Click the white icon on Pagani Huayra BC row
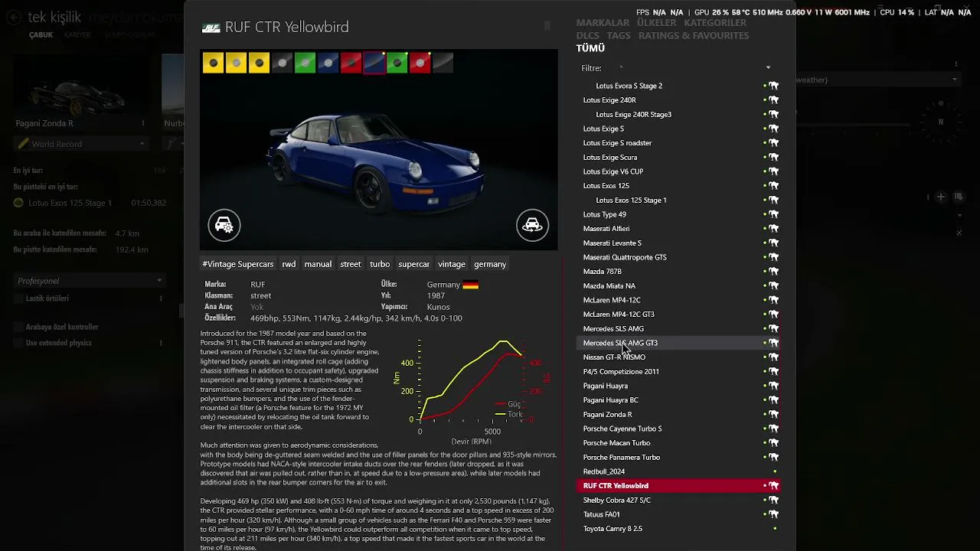The height and width of the screenshot is (551, 980). click(774, 400)
